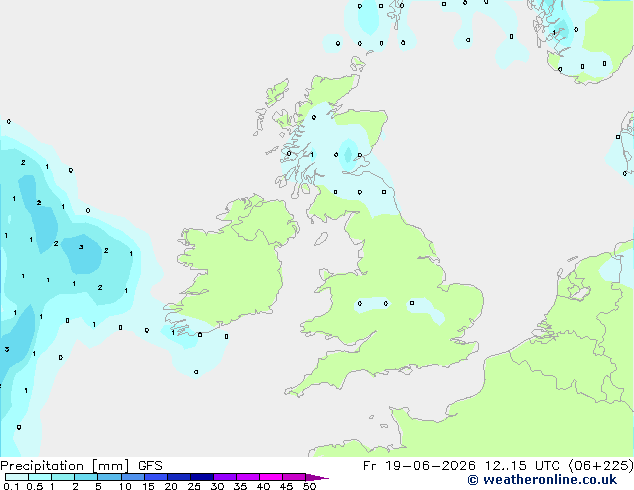The height and width of the screenshot is (490, 634).
Task: Select legend swatch between 35 and 40
Action: pos(247,477)
